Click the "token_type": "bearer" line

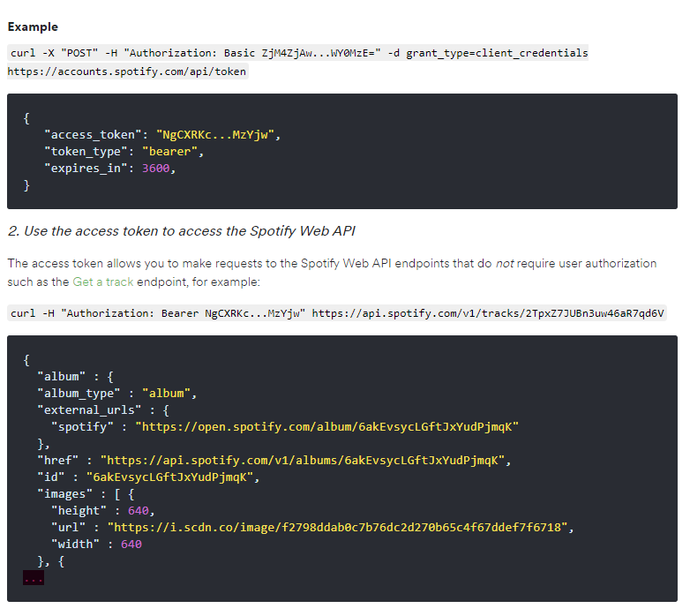pos(124,152)
